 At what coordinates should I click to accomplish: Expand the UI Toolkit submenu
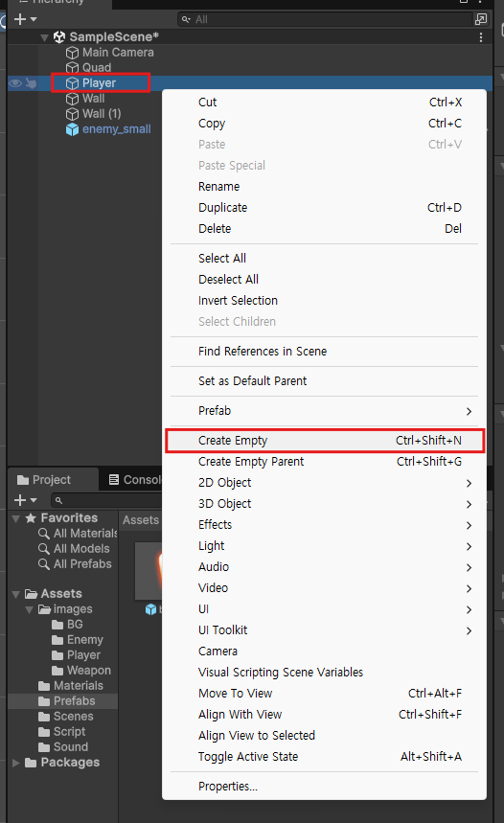click(325, 629)
